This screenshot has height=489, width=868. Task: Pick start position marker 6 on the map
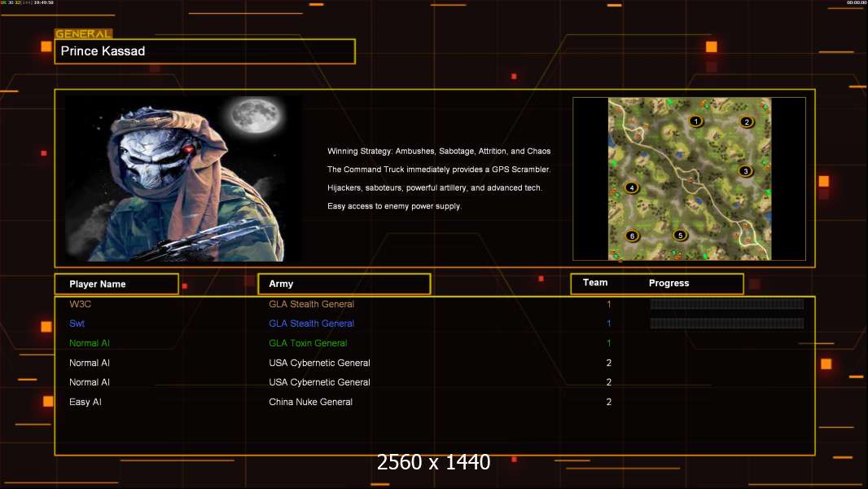632,236
